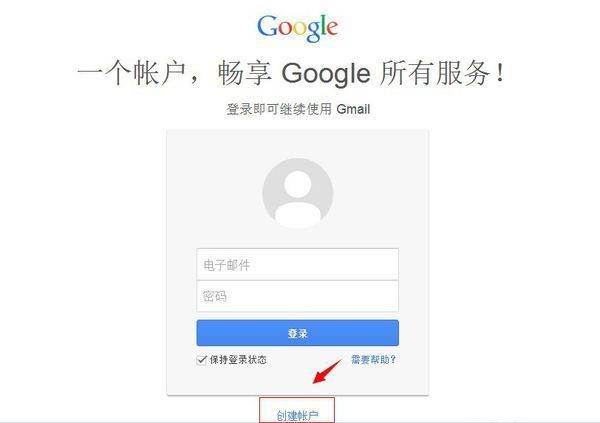Image resolution: width=600 pixels, height=423 pixels.
Task: Open the 创建帐户 create account link
Action: pyautogui.click(x=297, y=415)
